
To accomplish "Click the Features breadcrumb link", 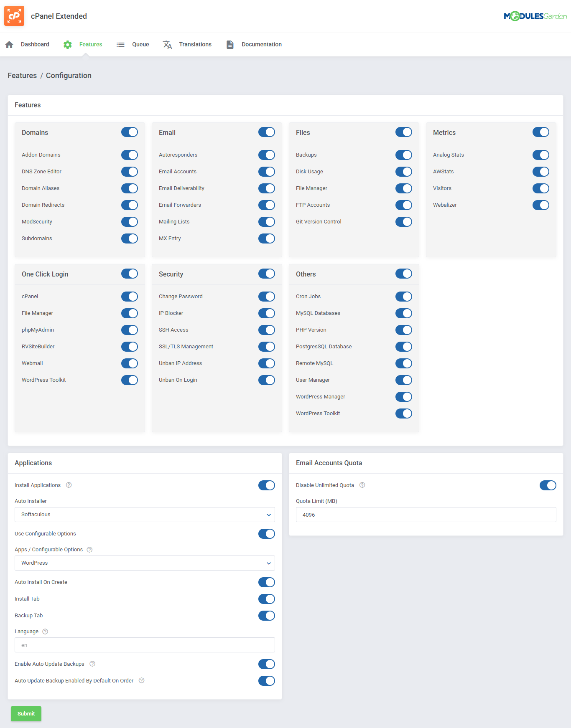I will [22, 76].
